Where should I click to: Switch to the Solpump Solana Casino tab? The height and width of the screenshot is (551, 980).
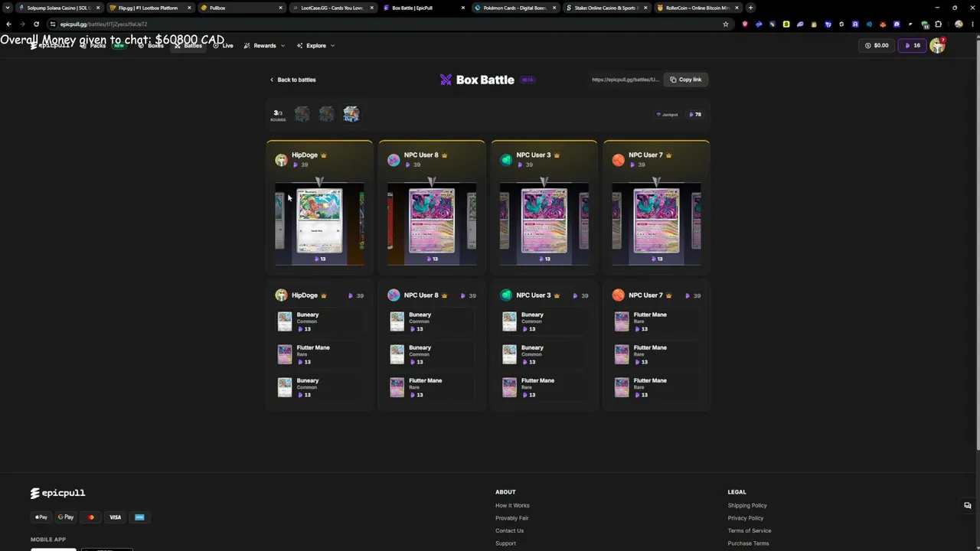coord(59,8)
